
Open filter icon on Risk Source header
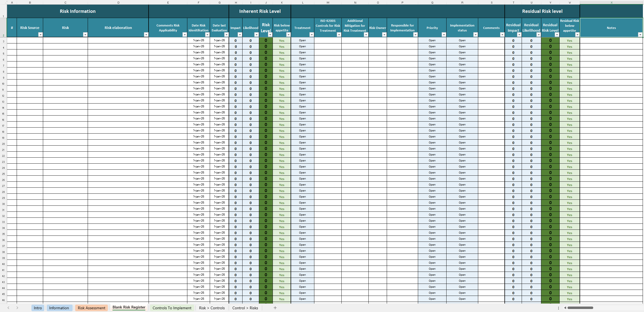pos(40,35)
